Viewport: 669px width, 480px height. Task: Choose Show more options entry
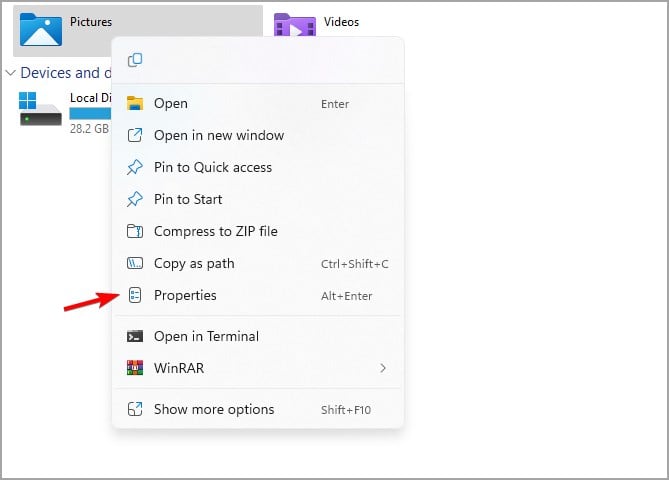pos(214,409)
